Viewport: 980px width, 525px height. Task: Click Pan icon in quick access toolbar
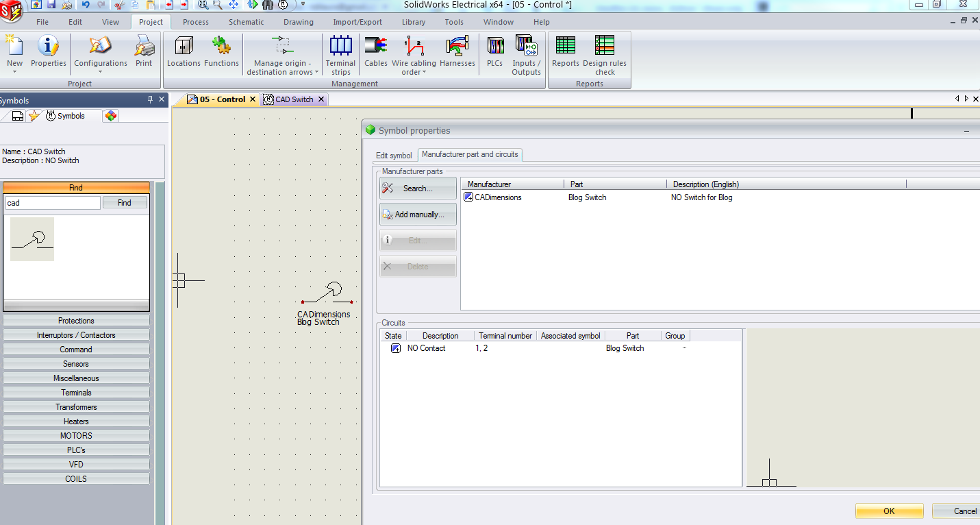coord(234,4)
